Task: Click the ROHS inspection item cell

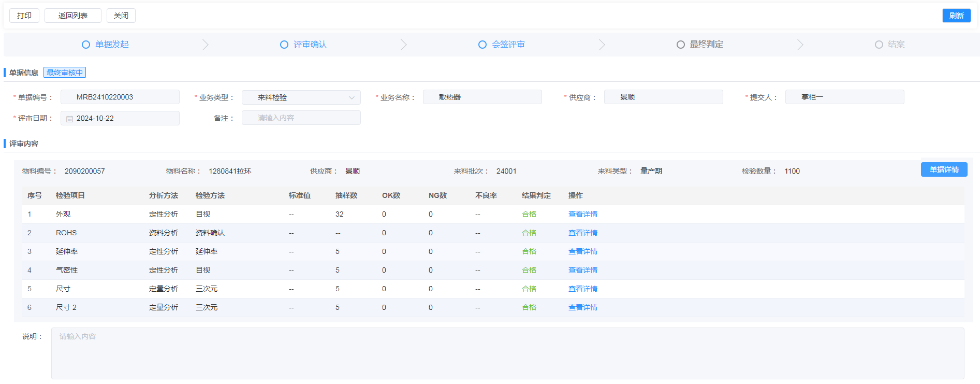Action: point(66,233)
